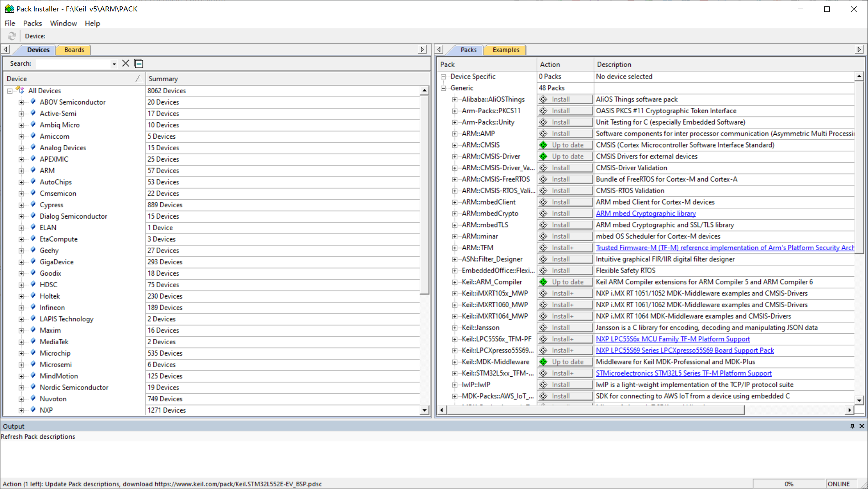The width and height of the screenshot is (868, 489).
Task: Click the green status icon for ARM::CMSIS-Driver
Action: point(543,156)
